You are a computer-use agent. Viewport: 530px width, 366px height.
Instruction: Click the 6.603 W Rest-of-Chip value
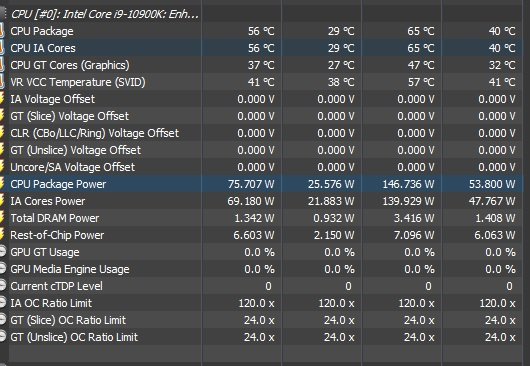point(254,235)
